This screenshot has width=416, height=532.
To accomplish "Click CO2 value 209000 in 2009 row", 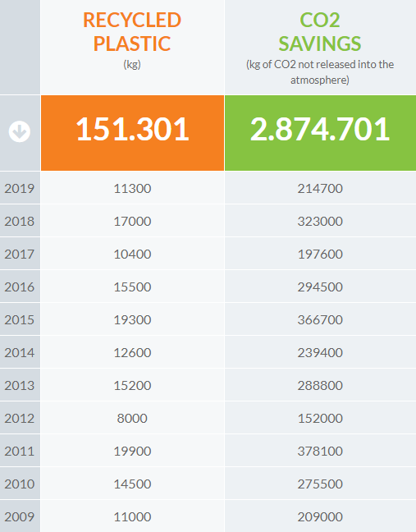I will (320, 516).
